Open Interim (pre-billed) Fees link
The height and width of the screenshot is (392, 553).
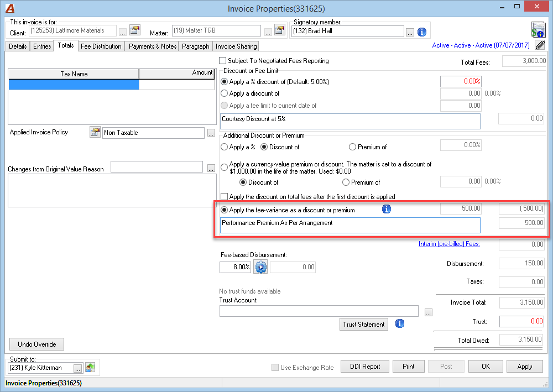[449, 244]
